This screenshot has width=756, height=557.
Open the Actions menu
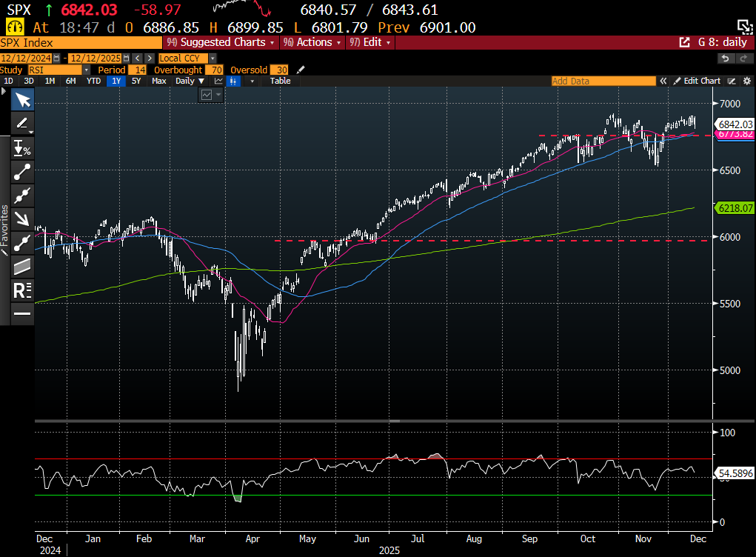pyautogui.click(x=314, y=42)
